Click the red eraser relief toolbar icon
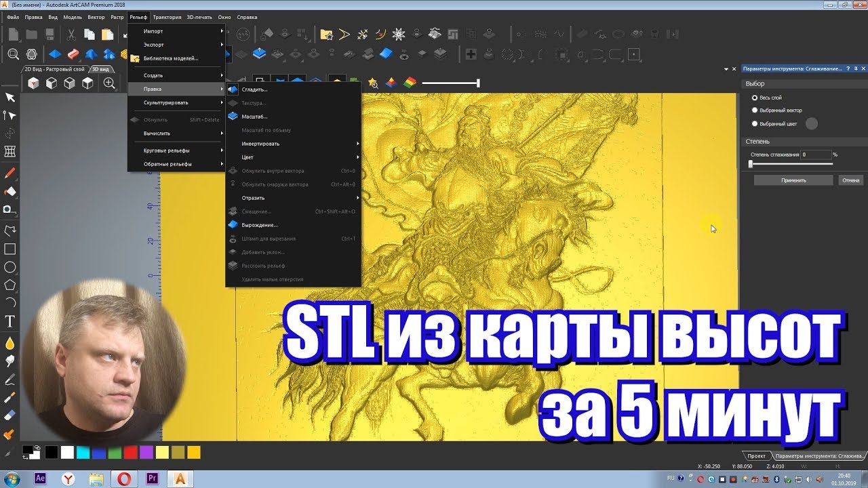 tap(73, 54)
